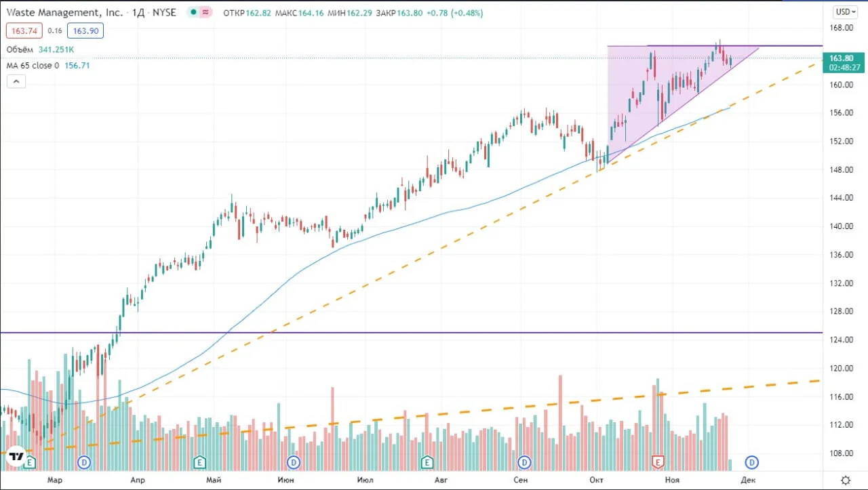Show the June dividend marker
Screen dimensions: 868x490
(294, 462)
